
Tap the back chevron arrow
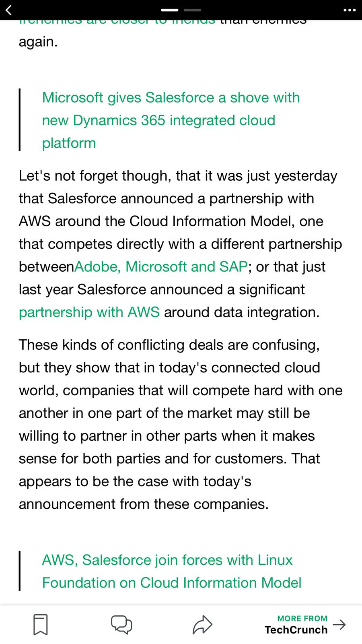[x=9, y=10]
